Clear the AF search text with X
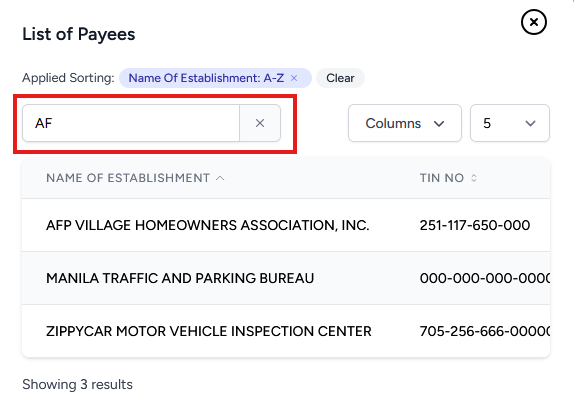This screenshot has height=414, width=574. coord(260,123)
